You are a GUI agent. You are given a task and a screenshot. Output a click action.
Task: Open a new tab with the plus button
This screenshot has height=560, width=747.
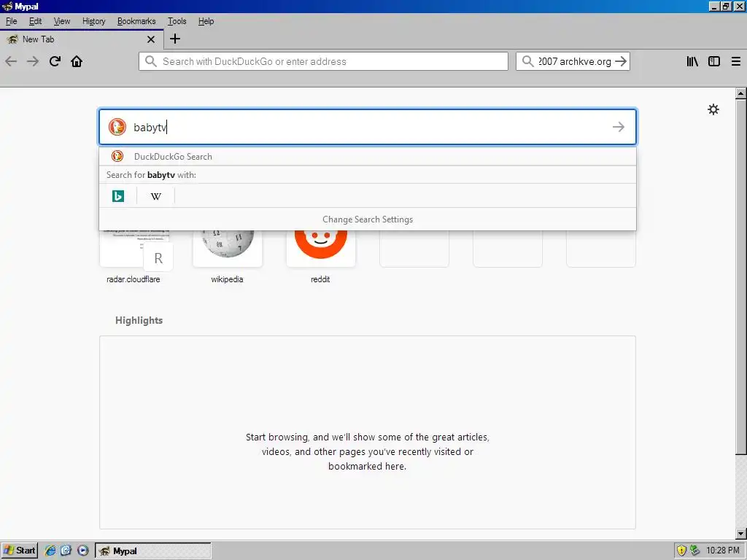175,39
